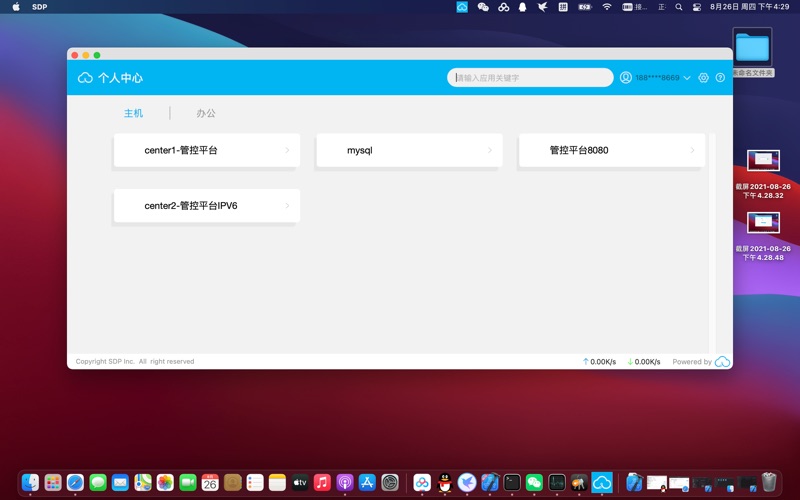Open the App Store dock icon

367,482
